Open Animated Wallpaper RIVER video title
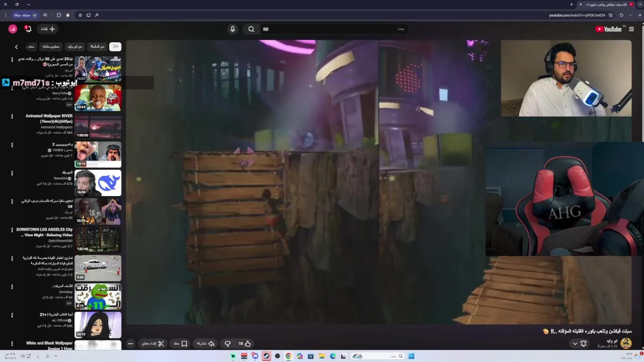The height and width of the screenshot is (362, 644). pos(49,119)
